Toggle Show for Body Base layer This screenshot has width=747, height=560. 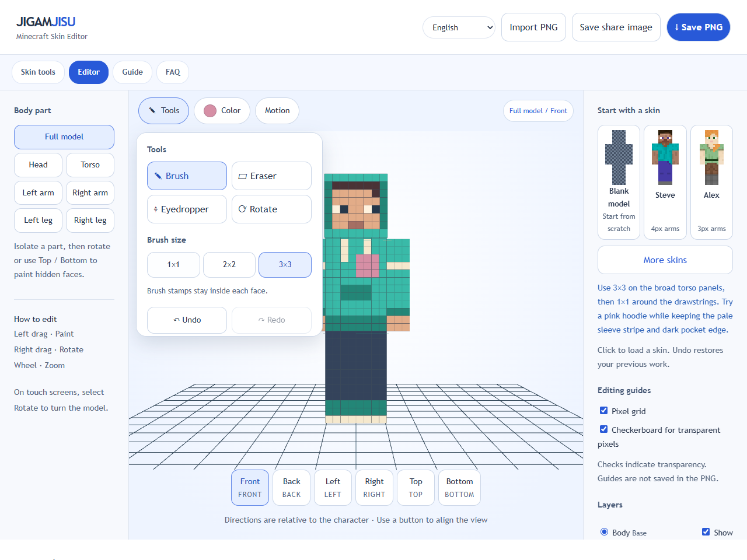706,532
